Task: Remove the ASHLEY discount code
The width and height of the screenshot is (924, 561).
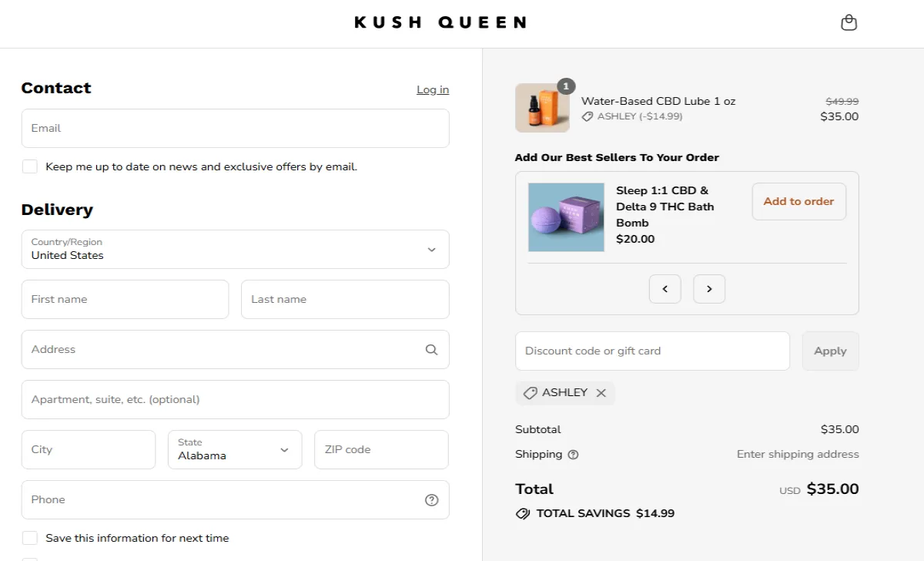Action: [x=601, y=393]
